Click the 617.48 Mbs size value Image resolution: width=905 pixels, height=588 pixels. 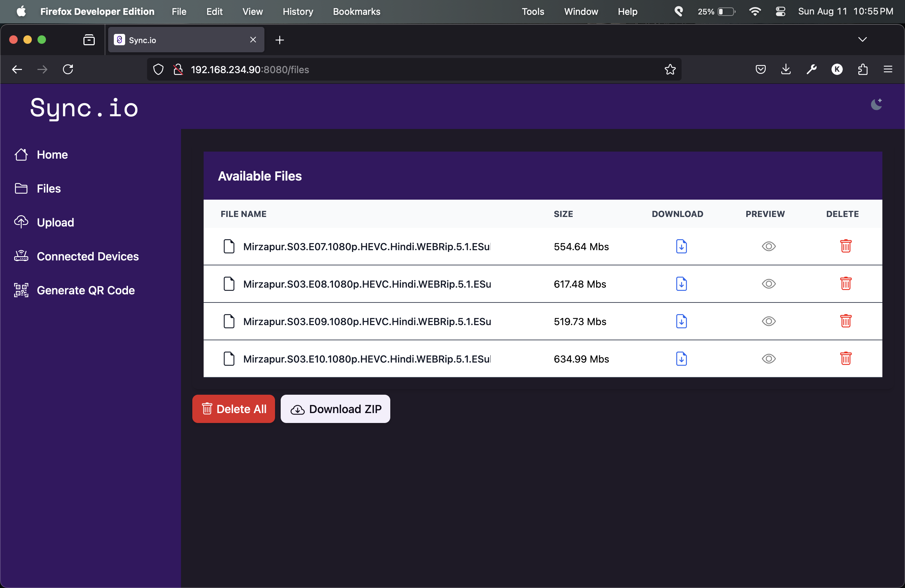579,284
